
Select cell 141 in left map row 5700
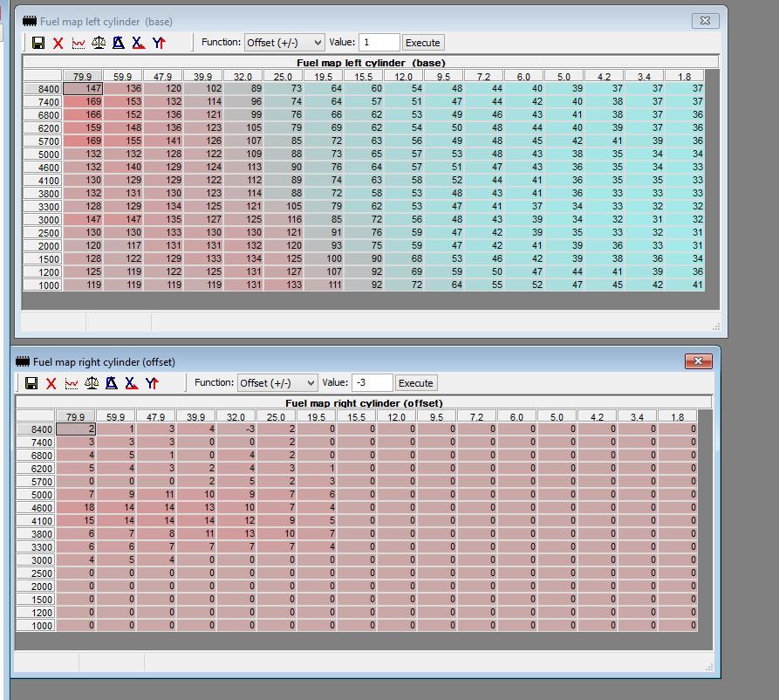coord(163,141)
